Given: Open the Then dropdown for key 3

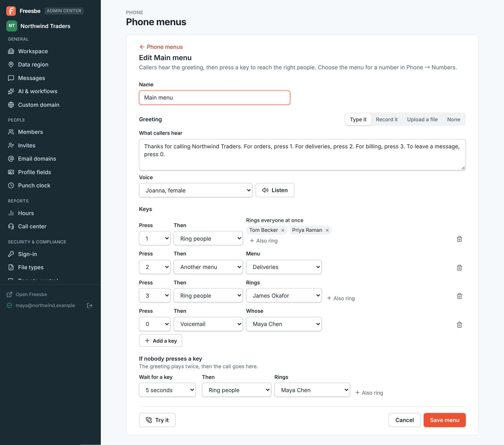Looking at the screenshot, I should click(x=208, y=295).
